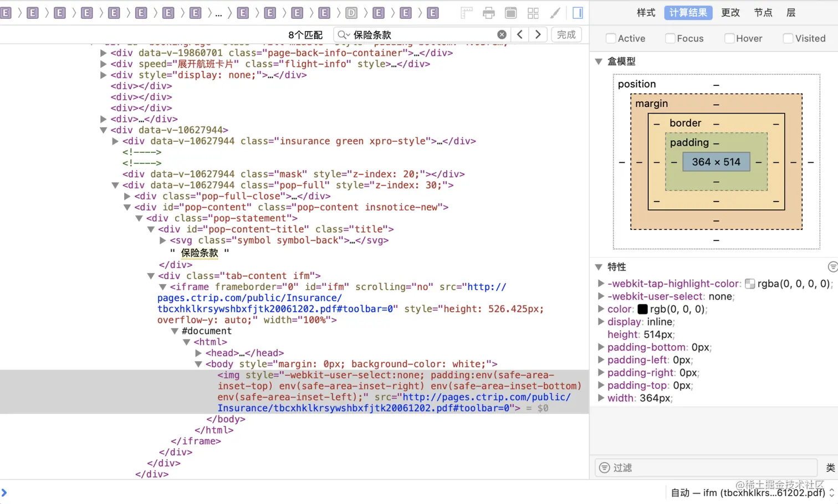This screenshot has height=504, width=838.
Task: Click the window-shaped compositing borders icon
Action: (x=511, y=13)
